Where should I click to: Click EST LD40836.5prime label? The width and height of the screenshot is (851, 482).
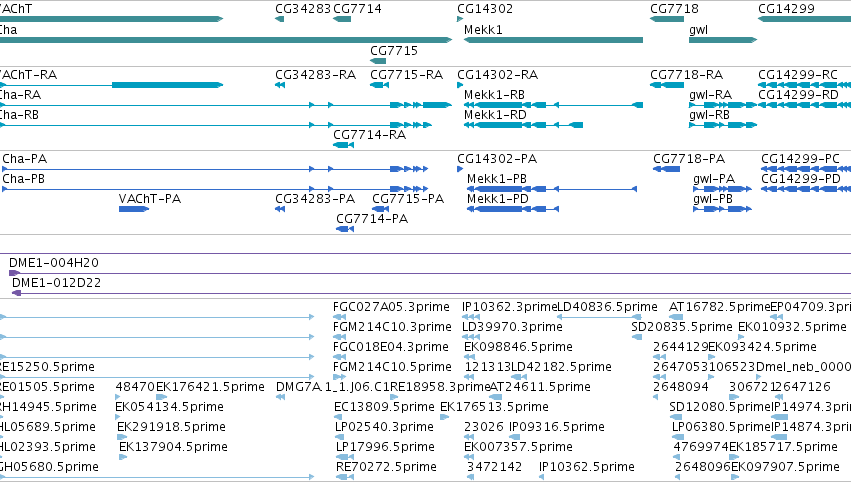[607, 307]
